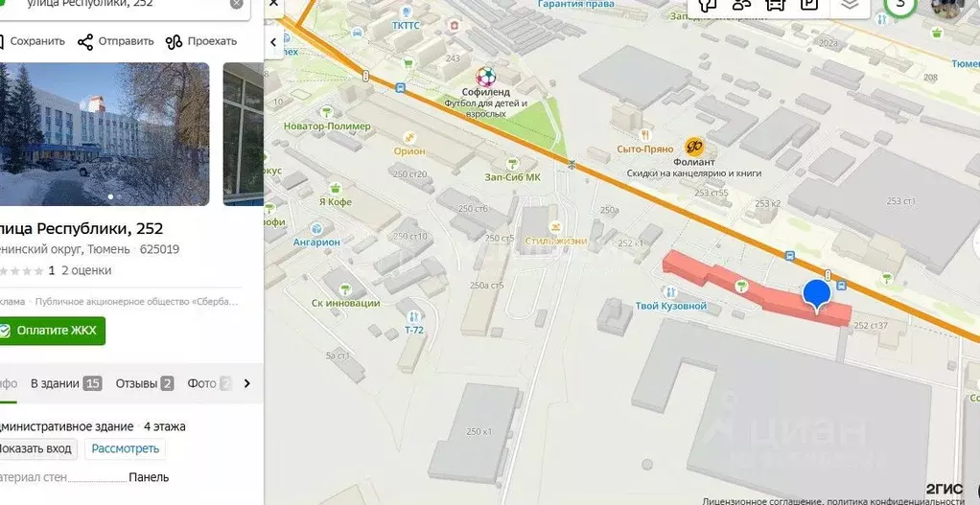980x505 pixels.
Task: Click the blue location pin
Action: pyautogui.click(x=816, y=296)
